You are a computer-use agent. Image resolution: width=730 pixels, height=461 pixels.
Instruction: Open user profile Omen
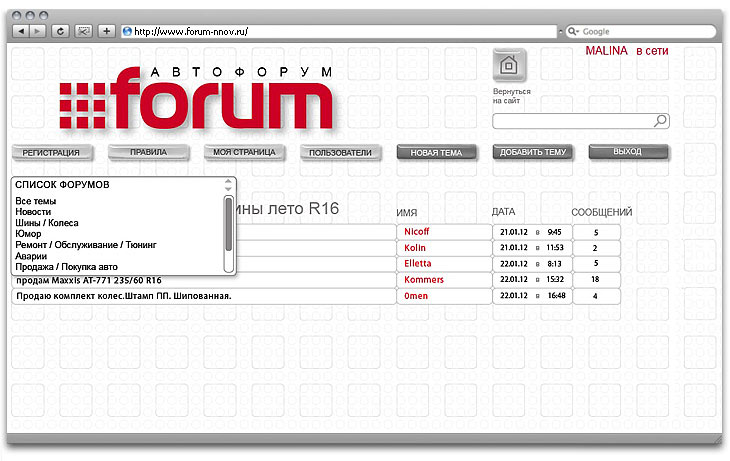coord(416,296)
